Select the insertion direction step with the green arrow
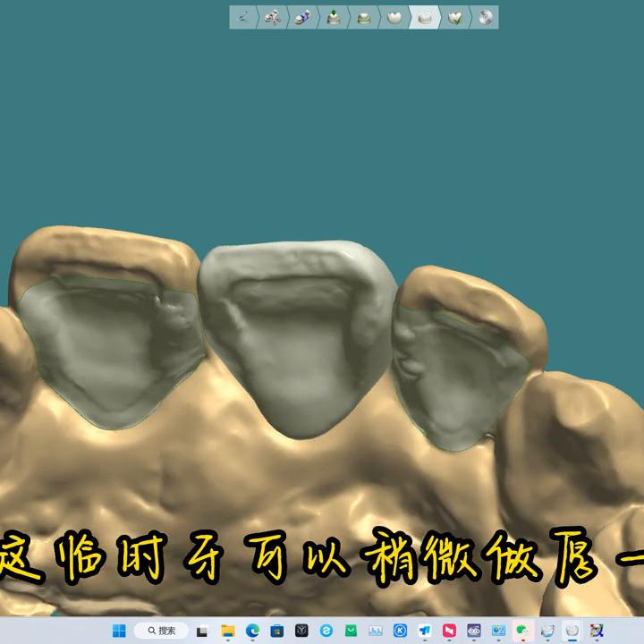 334,17
